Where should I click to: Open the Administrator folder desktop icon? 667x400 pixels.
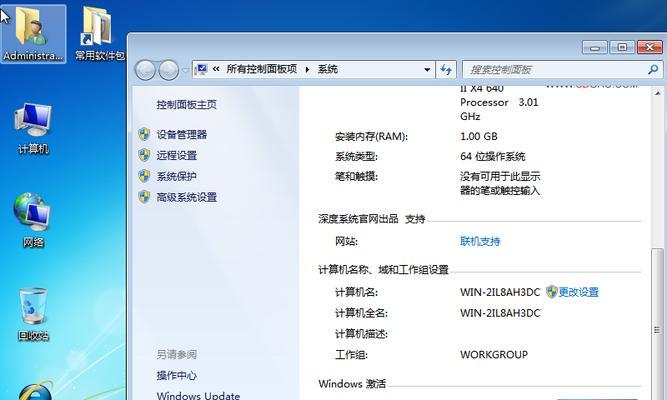pos(33,34)
